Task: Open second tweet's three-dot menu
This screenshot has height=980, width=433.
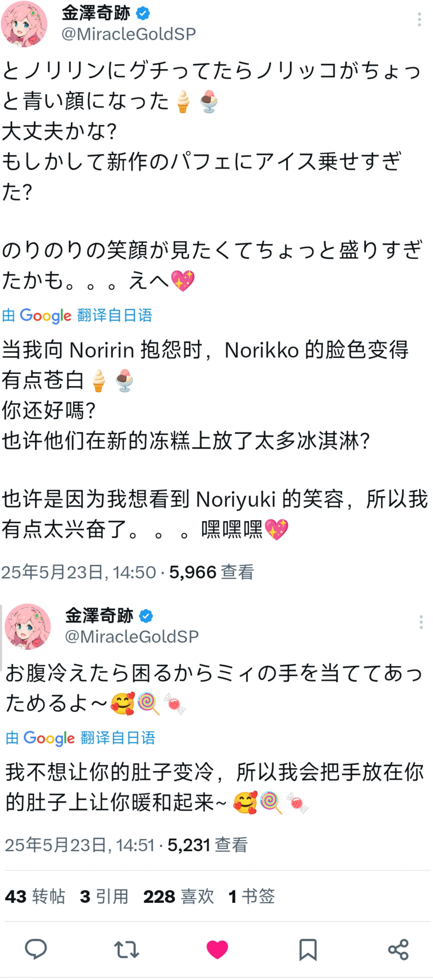Action: pyautogui.click(x=421, y=622)
